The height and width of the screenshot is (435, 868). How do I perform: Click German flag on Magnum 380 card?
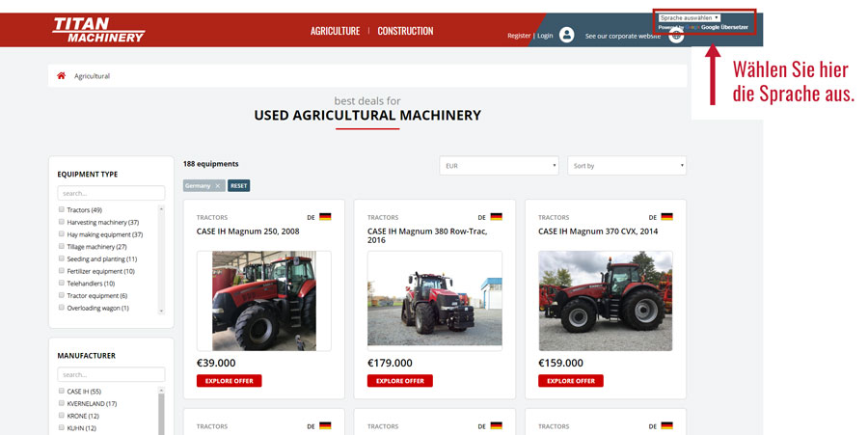[x=496, y=217]
